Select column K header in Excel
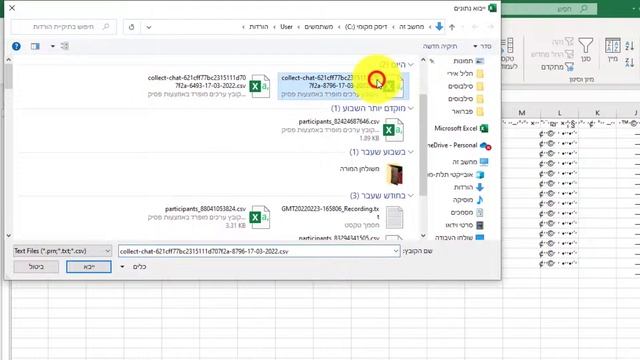The image size is (640, 360). (597, 113)
